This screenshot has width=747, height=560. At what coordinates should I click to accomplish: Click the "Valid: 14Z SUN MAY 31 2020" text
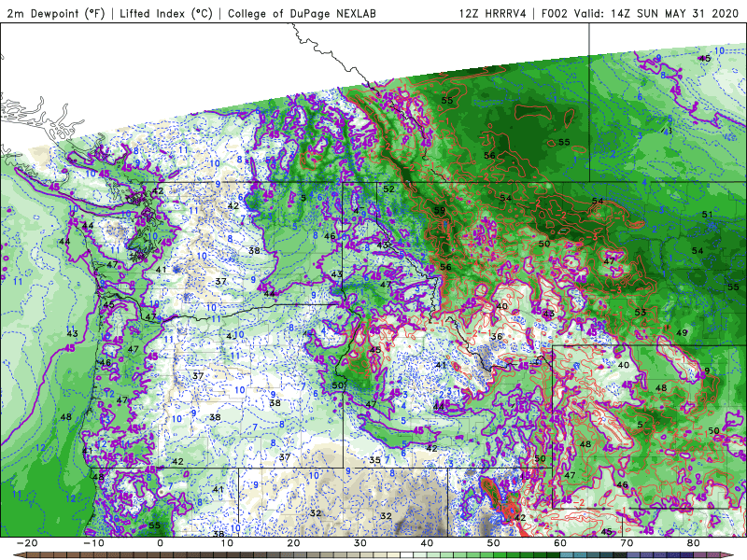point(656,13)
